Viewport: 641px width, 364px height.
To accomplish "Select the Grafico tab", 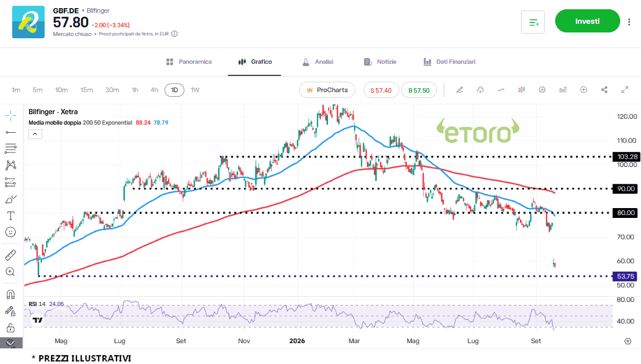I will click(x=254, y=62).
